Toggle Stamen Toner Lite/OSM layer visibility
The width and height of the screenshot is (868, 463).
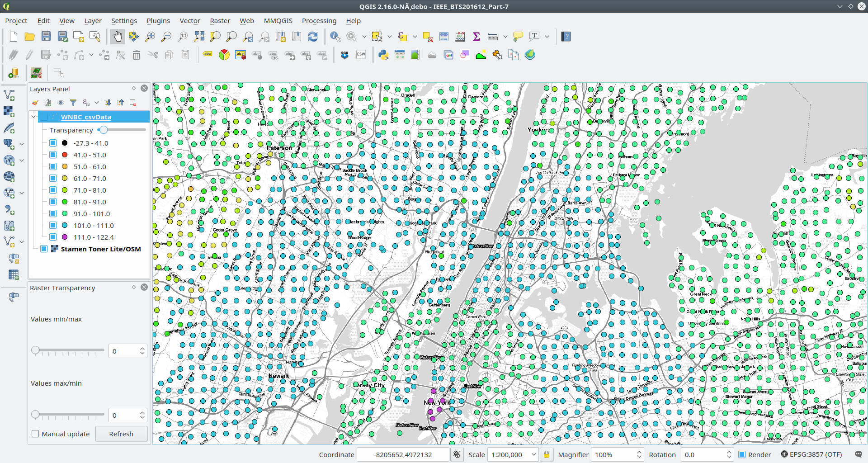44,249
